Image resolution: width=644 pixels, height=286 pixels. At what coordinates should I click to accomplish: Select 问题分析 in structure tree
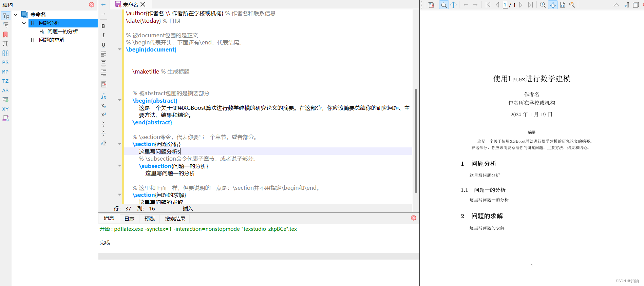[x=49, y=23]
